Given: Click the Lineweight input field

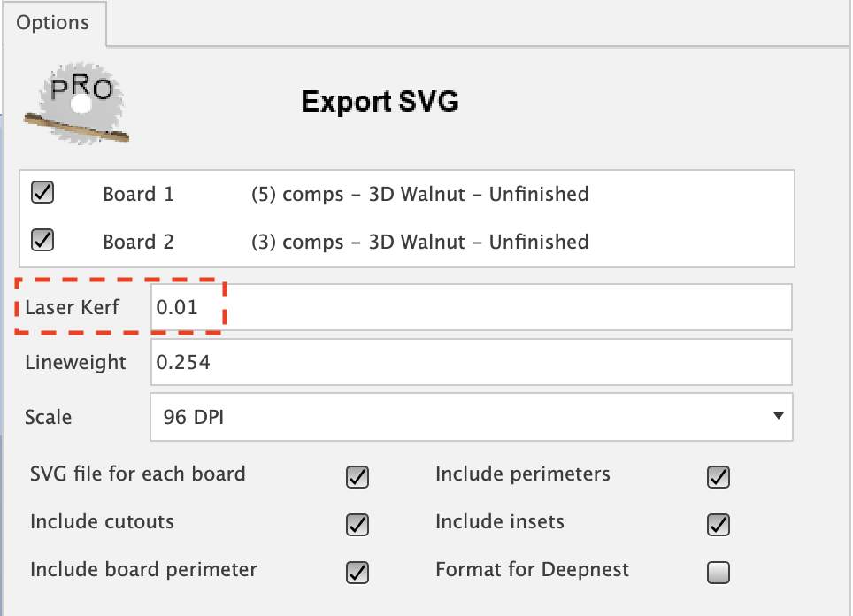Looking at the screenshot, I should click(x=469, y=362).
